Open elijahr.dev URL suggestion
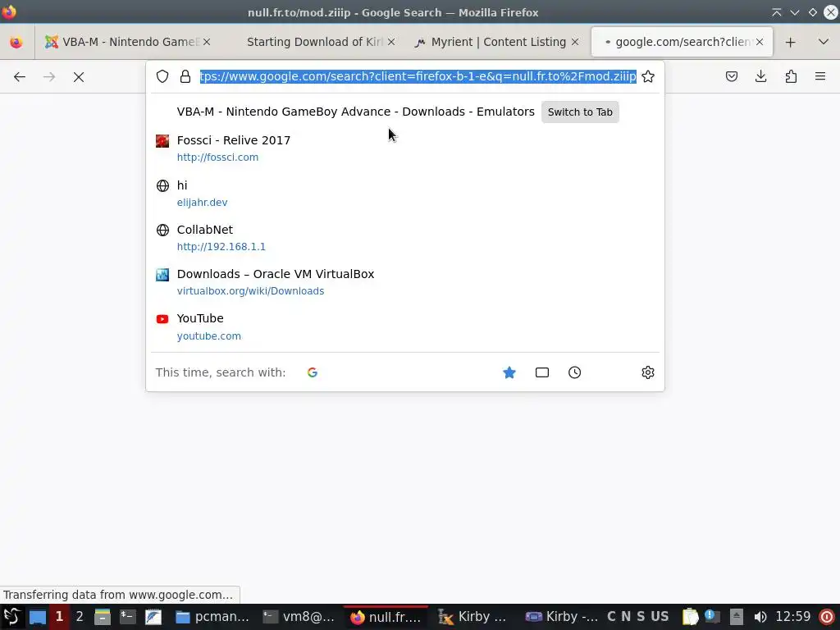Viewport: 840px width, 630px height. (x=202, y=203)
